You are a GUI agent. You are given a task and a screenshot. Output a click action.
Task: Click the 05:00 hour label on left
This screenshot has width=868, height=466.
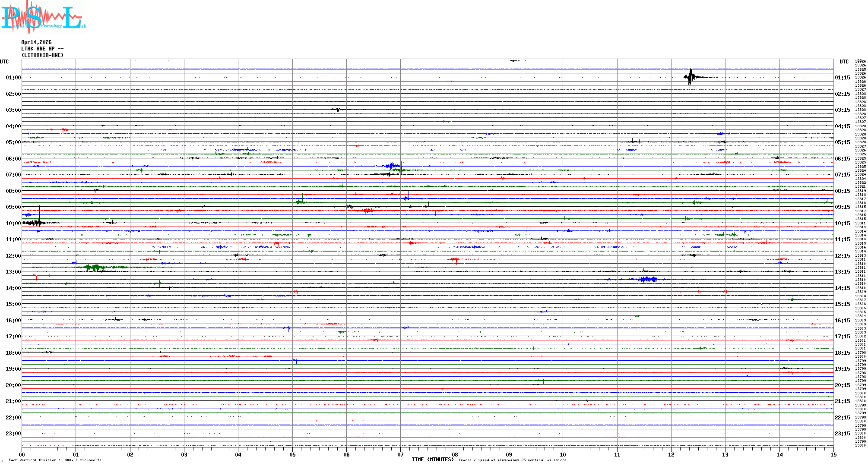[13, 142]
